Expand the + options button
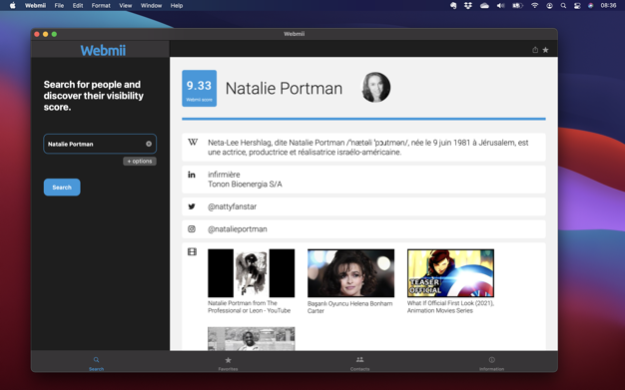The image size is (625, 390). tap(140, 161)
